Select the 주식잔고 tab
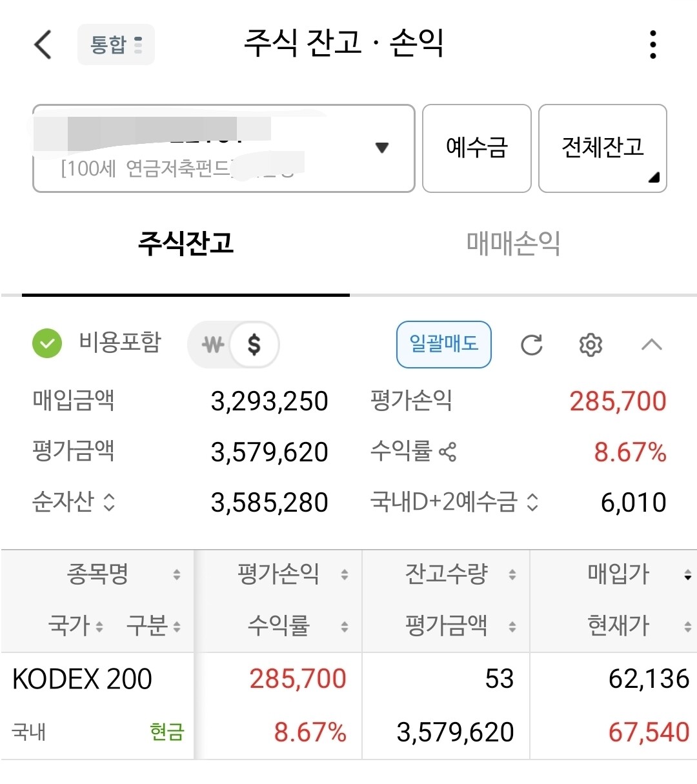This screenshot has height=784, width=697. click(x=186, y=243)
